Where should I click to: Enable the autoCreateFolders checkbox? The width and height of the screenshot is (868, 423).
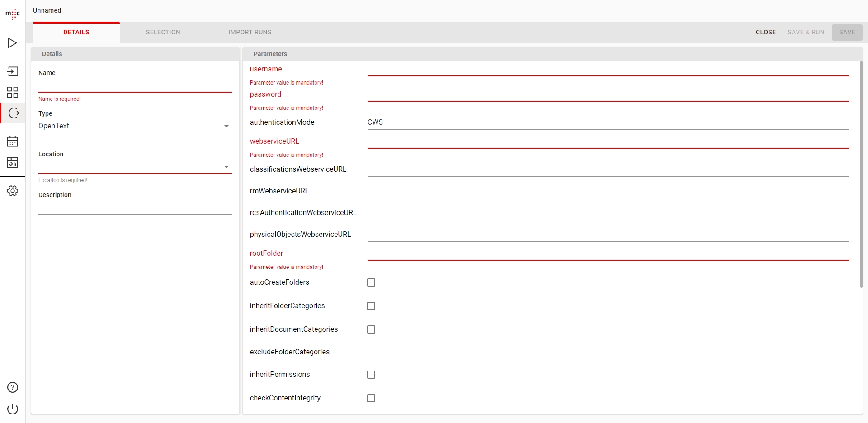371,282
